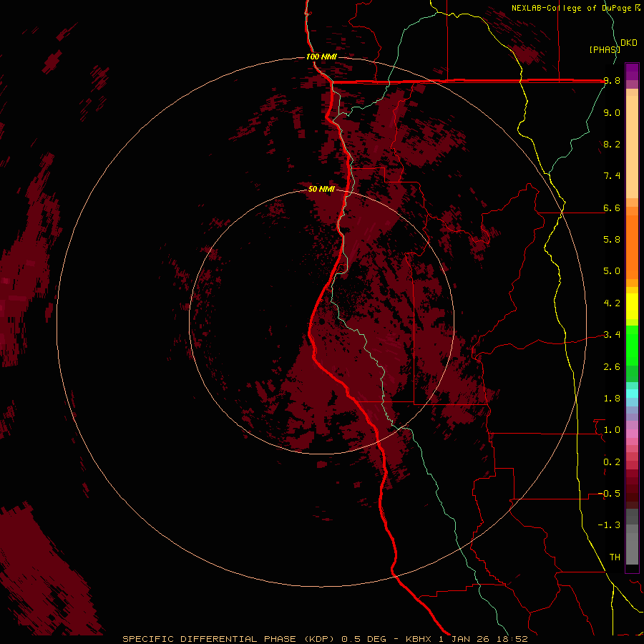Click the -1.3 value on the color scale

tap(610, 525)
